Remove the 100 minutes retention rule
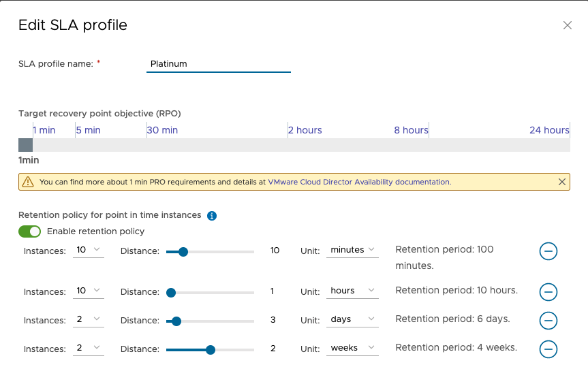This screenshot has height=369, width=588. 548,251
